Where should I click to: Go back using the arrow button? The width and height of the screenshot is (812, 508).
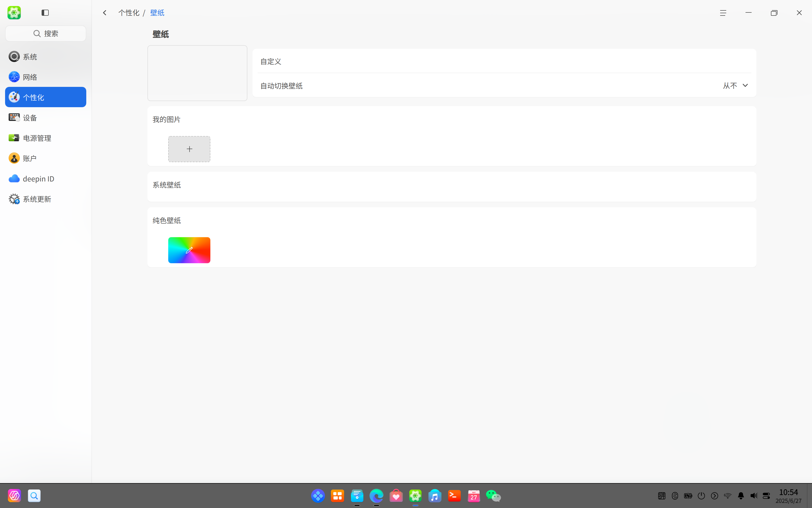(105, 13)
